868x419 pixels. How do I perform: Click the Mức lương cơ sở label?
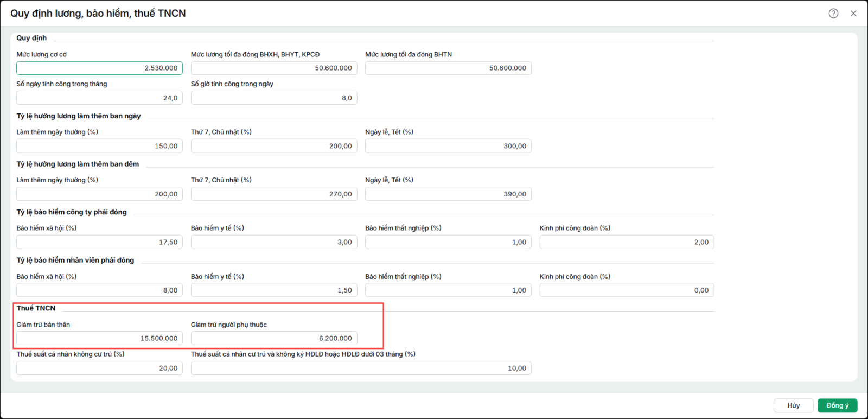point(41,54)
